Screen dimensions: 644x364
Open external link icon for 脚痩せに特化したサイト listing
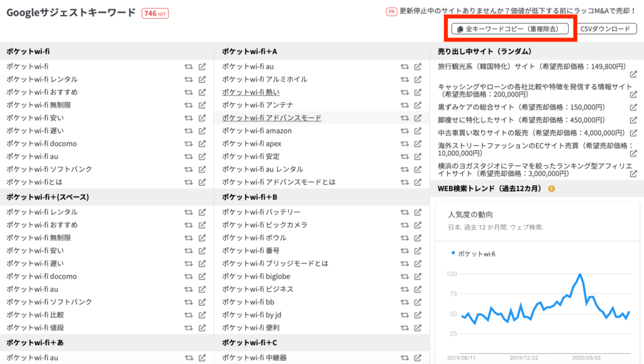point(633,120)
